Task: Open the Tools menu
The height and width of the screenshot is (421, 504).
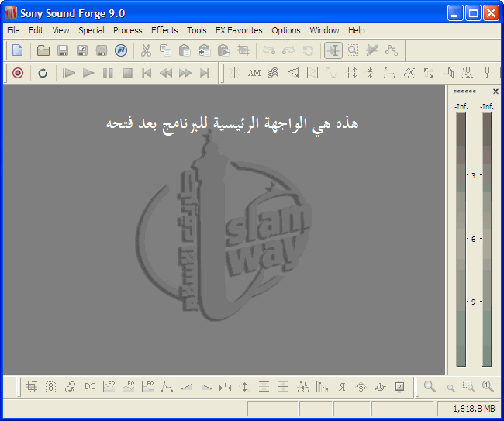Action: 197,30
